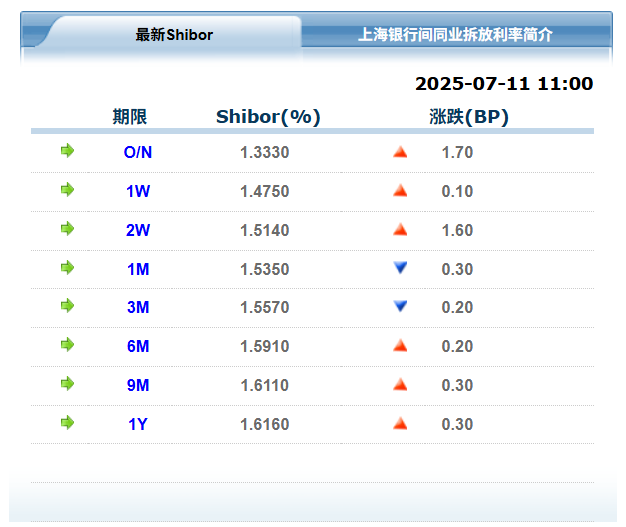Click the 9M change value 0.30
Screen dimensions: 626x527
tap(457, 385)
